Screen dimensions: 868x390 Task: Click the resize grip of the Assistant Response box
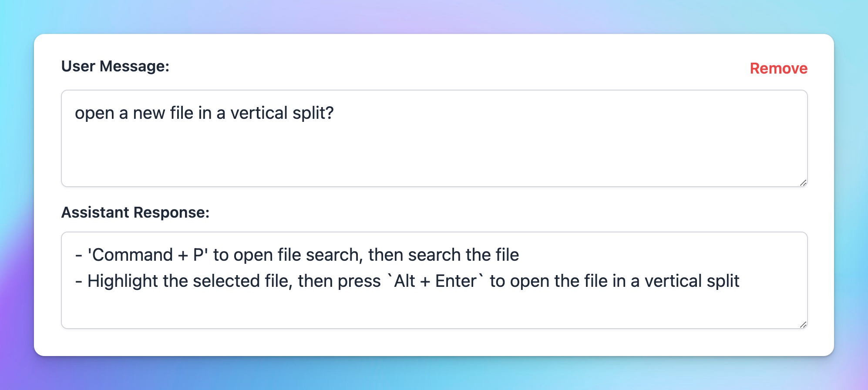coord(803,324)
